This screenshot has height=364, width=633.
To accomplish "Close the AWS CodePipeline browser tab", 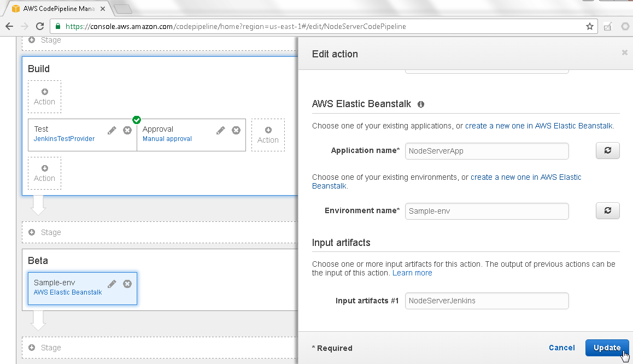I will 103,9.
